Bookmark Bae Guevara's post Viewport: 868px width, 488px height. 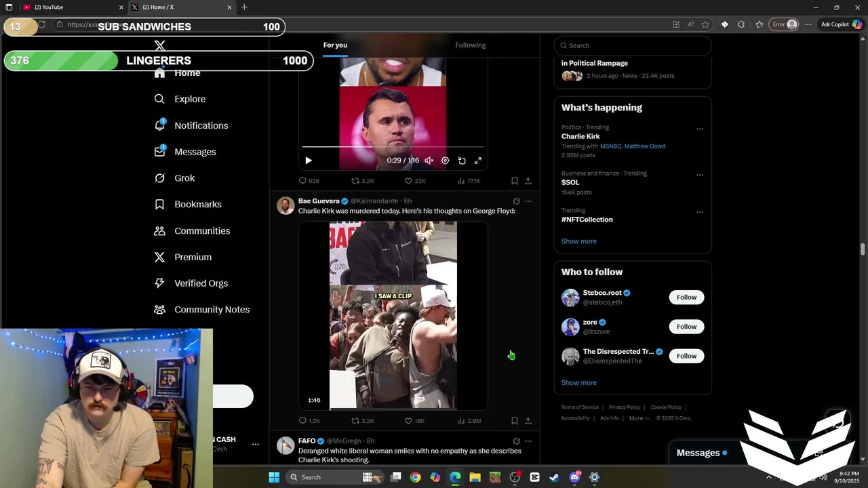[514, 421]
